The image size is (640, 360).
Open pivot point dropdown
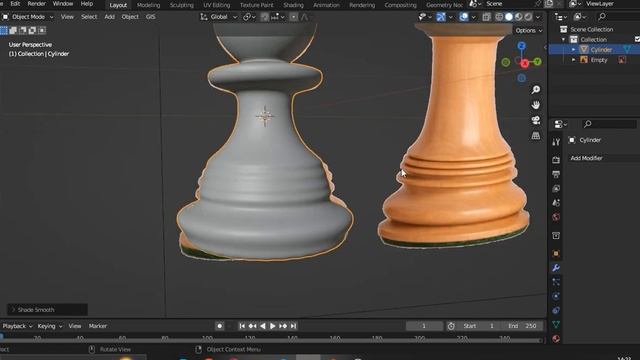pos(249,17)
